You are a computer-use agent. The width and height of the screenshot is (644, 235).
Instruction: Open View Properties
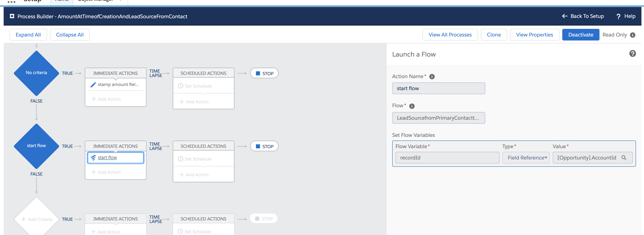534,35
